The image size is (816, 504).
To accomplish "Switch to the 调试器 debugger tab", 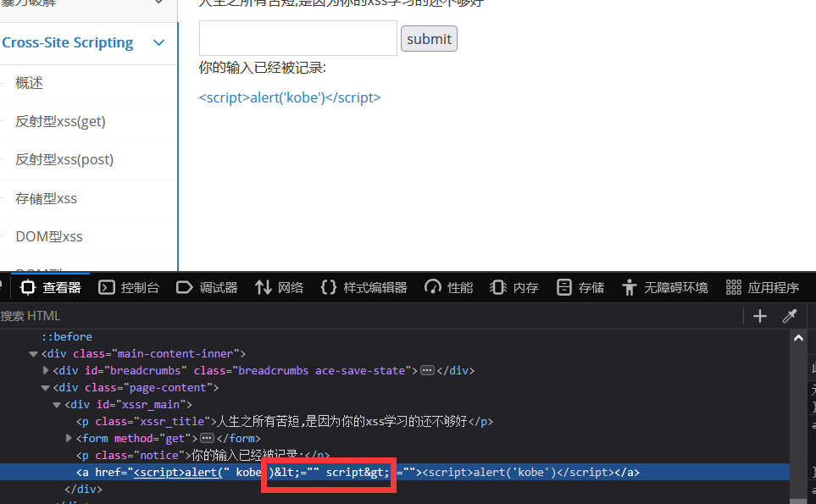I will [x=207, y=288].
